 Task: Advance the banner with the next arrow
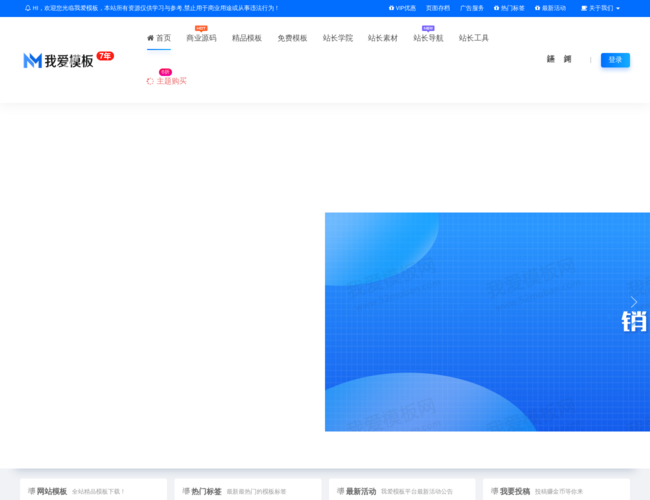(634, 302)
